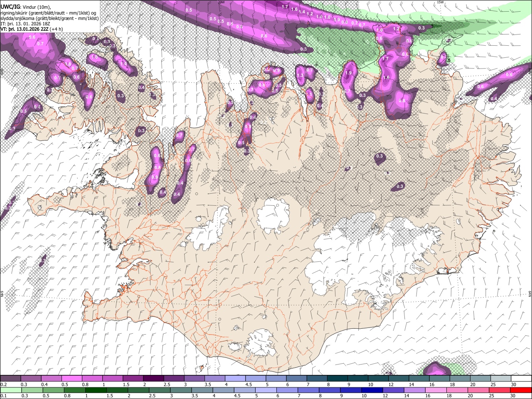Select the 20W longitude label

221,2
